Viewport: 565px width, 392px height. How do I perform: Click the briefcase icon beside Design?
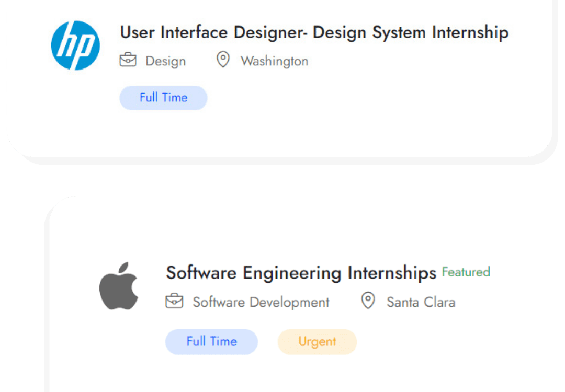128,60
